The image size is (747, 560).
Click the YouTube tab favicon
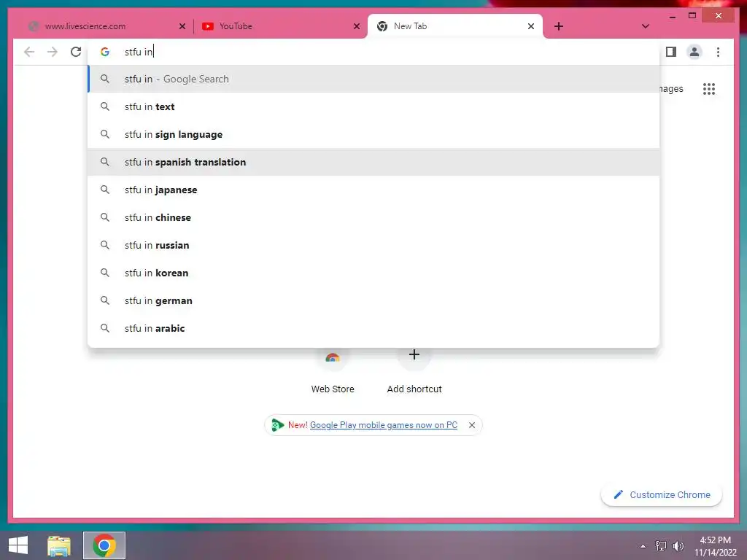coord(208,26)
